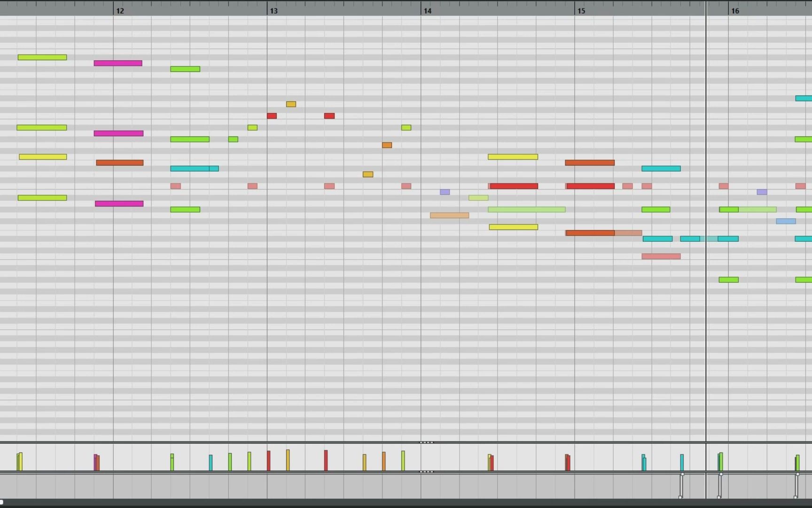The height and width of the screenshot is (508, 812).
Task: Select upper cyan note in bar 15
Action: click(x=661, y=168)
